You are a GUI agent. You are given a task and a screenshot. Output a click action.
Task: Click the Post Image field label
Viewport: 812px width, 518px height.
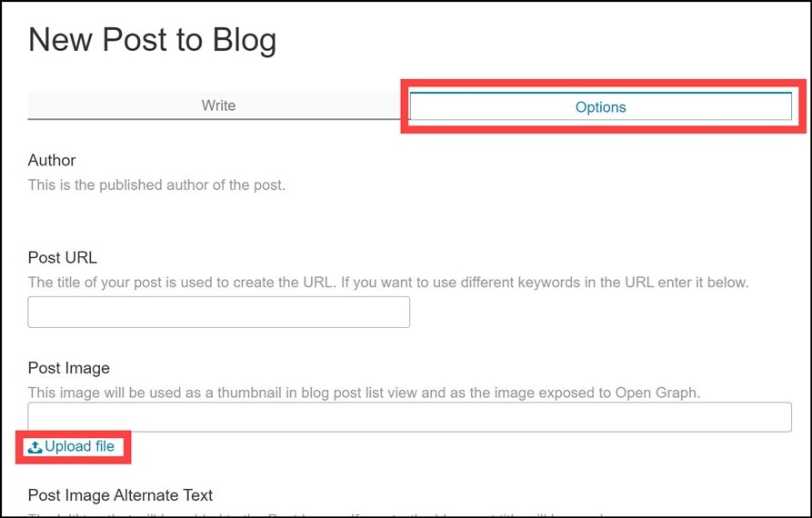pyautogui.click(x=69, y=368)
